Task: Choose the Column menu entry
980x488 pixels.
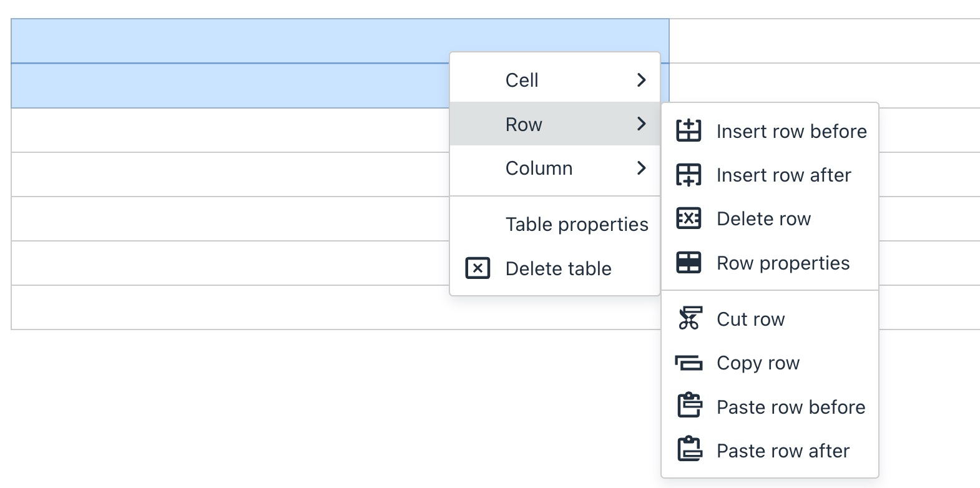Action: click(539, 168)
